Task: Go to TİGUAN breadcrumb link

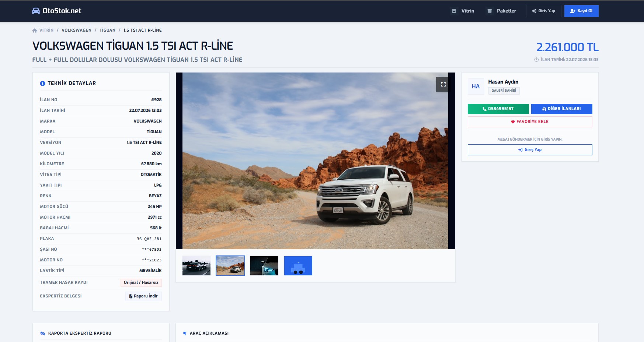Action: [x=107, y=30]
